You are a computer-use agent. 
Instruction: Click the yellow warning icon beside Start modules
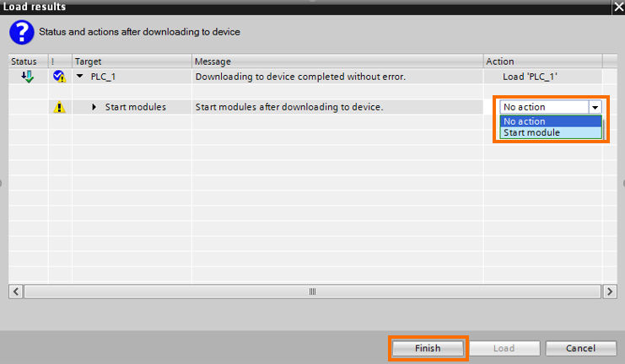(x=59, y=107)
